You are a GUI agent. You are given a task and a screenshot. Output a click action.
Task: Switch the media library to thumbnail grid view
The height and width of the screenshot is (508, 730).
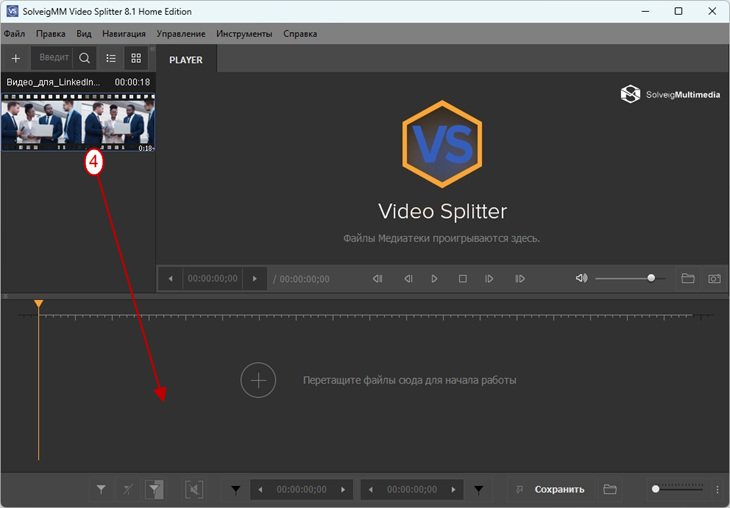(x=136, y=58)
